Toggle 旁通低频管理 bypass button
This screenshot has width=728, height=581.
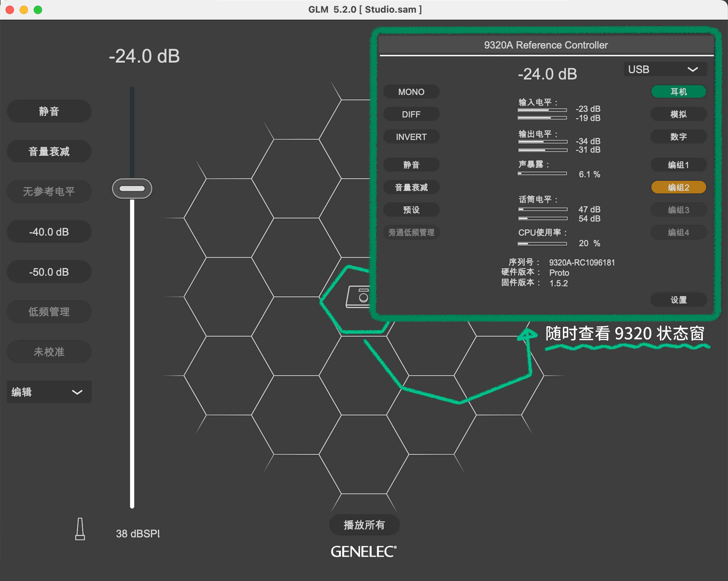click(411, 232)
